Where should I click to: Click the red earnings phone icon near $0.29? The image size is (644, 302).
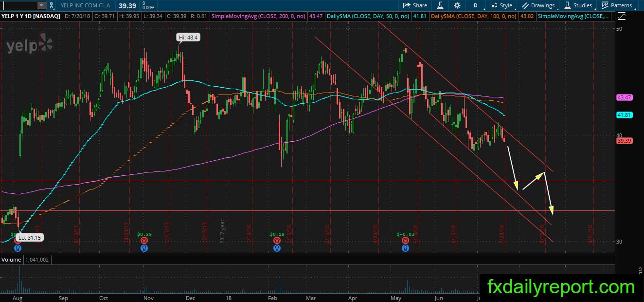point(144,241)
